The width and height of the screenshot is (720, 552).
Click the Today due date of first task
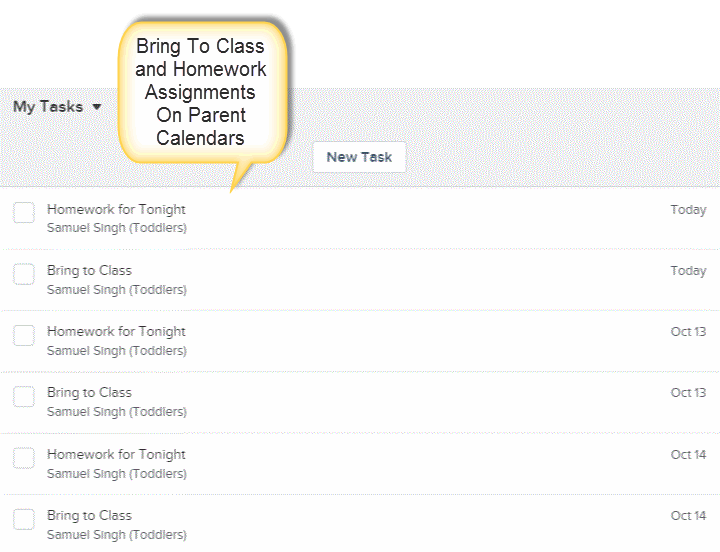(688, 210)
